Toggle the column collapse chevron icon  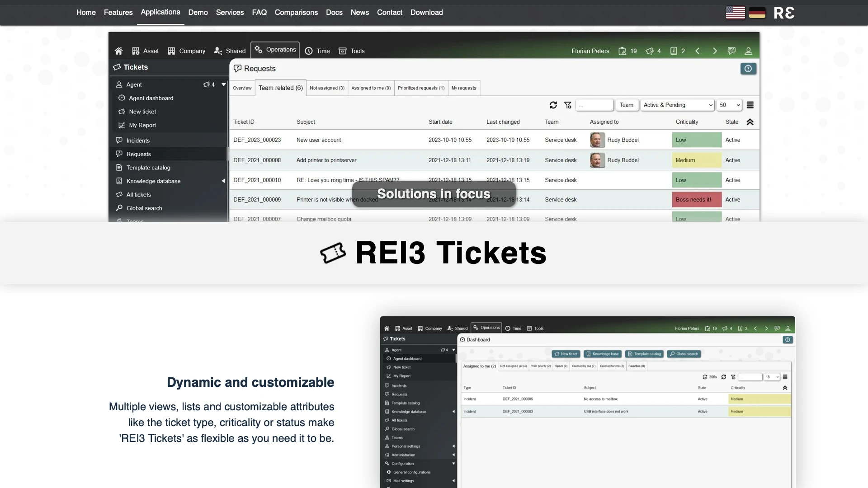[x=750, y=122]
